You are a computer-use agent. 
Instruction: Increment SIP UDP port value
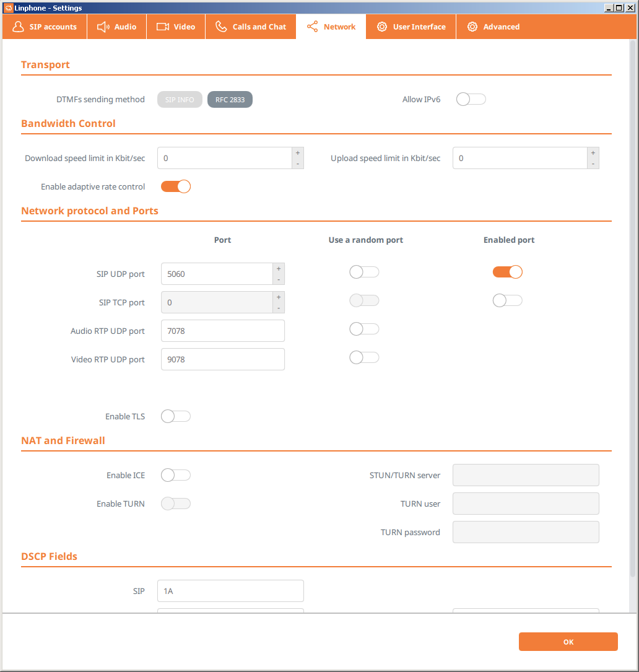[x=279, y=269]
